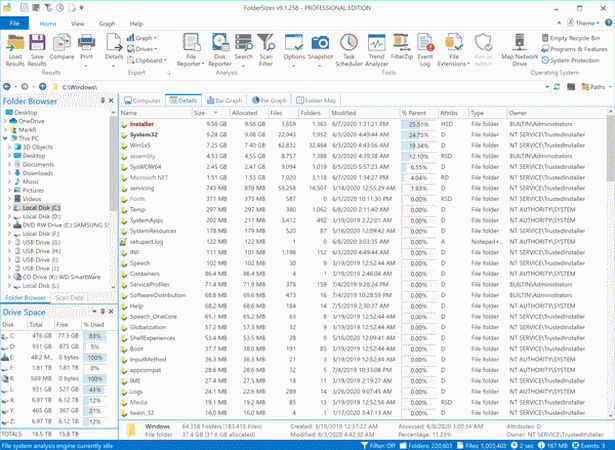Select the setupact.log file row
Viewport: 615px width, 450px height.
point(363,242)
